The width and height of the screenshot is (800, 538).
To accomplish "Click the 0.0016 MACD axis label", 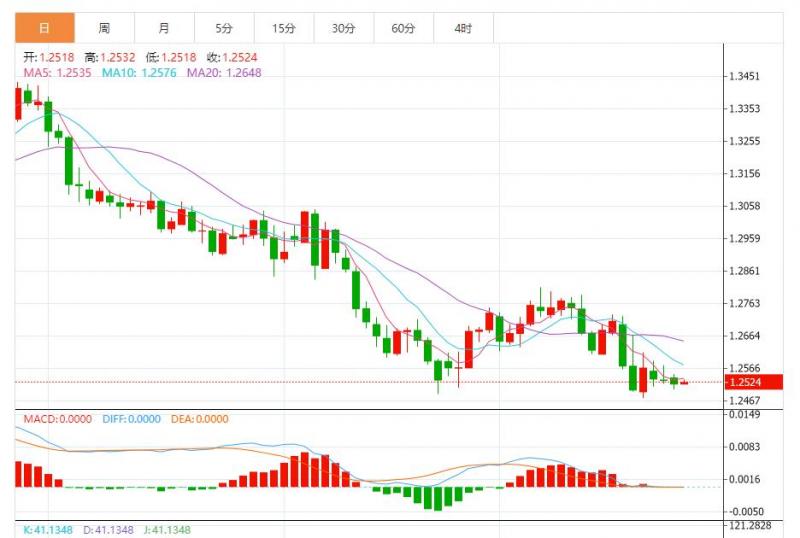I will pos(744,479).
